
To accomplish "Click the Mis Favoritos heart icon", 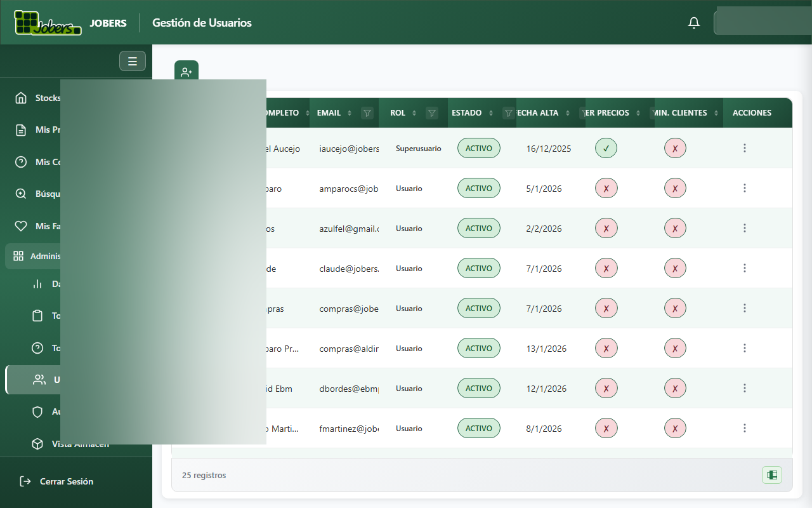I will [x=21, y=225].
